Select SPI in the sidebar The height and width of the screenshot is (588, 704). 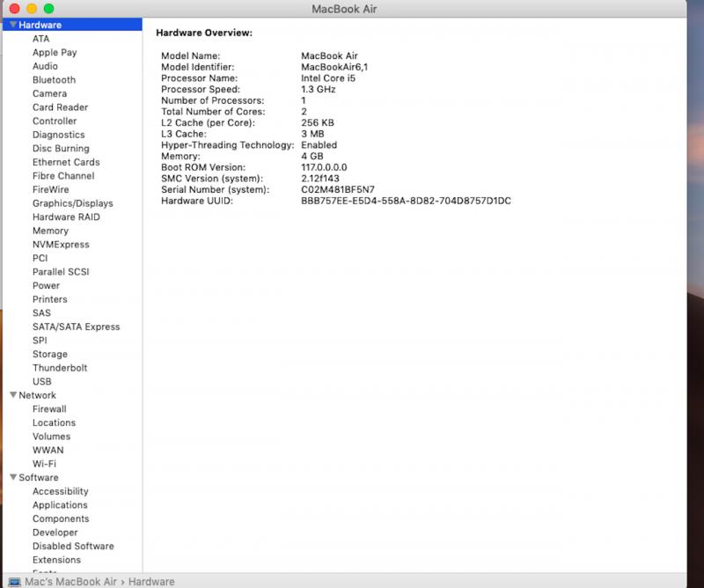(x=40, y=341)
